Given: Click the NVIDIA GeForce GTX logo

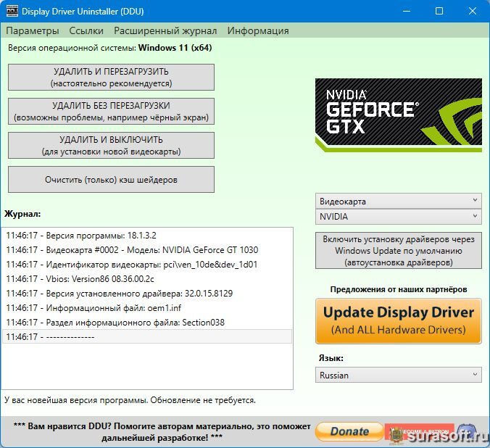Looking at the screenshot, I should (x=398, y=115).
